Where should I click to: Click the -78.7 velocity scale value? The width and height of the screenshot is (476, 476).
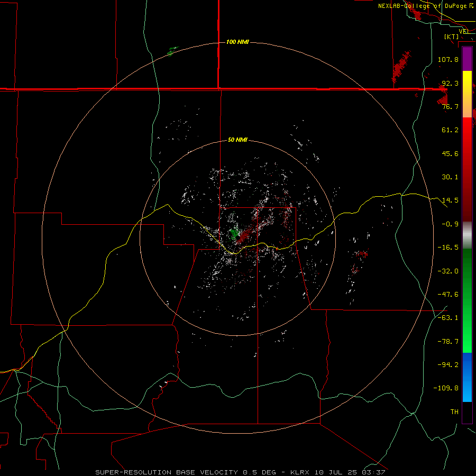pos(448,342)
